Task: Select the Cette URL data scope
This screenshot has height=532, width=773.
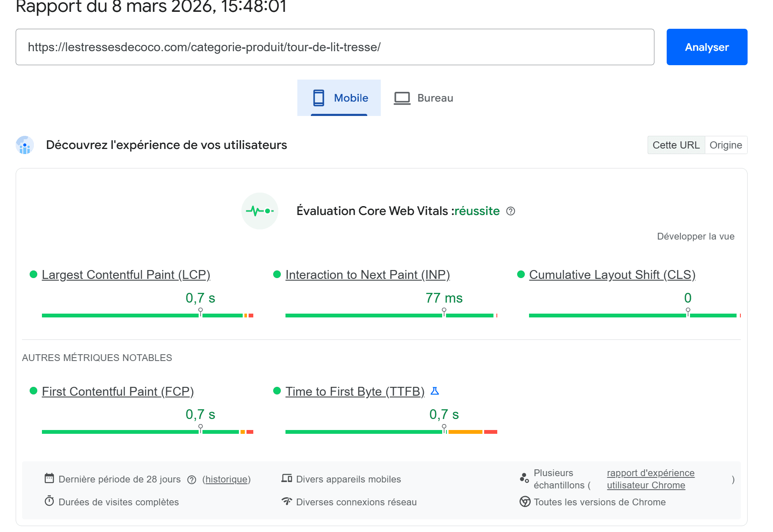Action: coord(676,145)
